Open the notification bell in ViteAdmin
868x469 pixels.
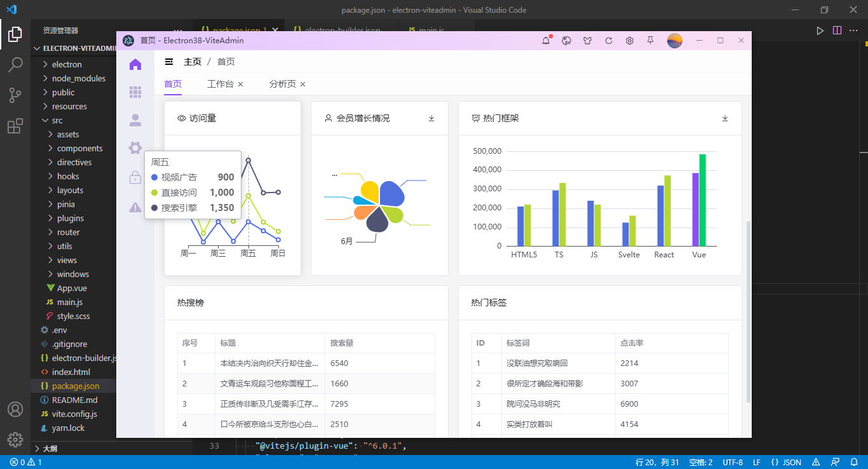(546, 41)
